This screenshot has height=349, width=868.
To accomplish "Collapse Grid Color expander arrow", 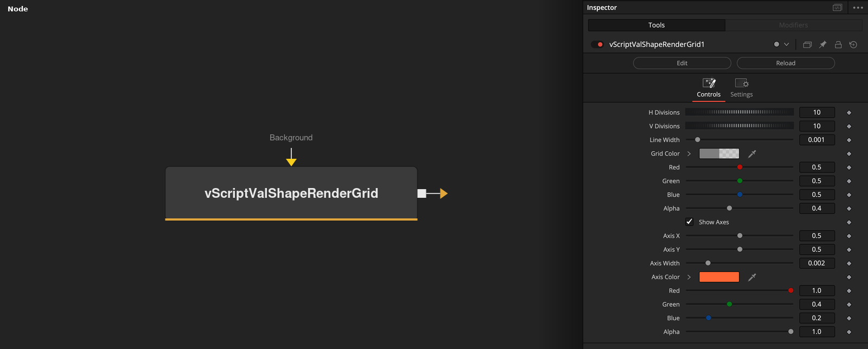I will [689, 154].
